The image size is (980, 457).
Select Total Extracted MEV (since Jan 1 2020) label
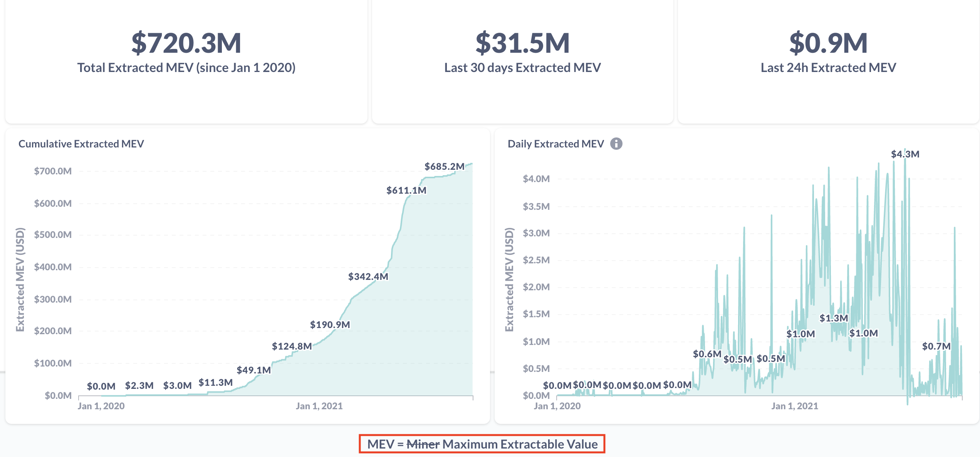(186, 68)
